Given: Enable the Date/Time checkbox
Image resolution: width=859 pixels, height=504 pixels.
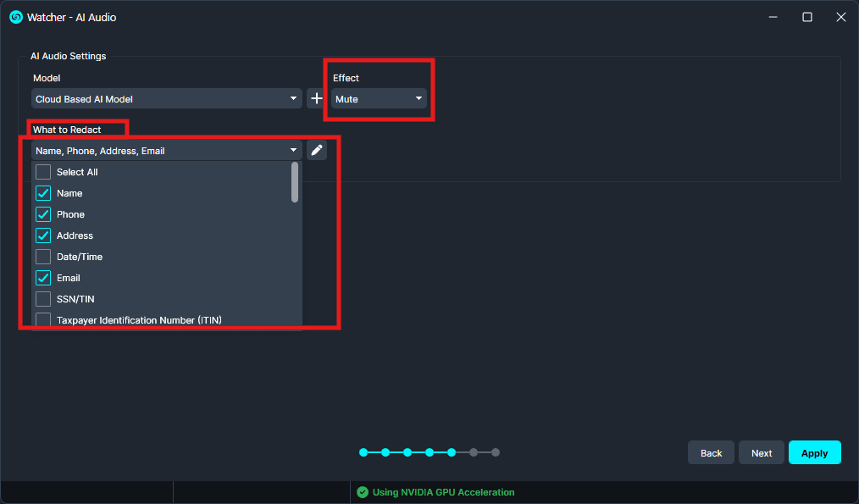Looking at the screenshot, I should (x=43, y=257).
